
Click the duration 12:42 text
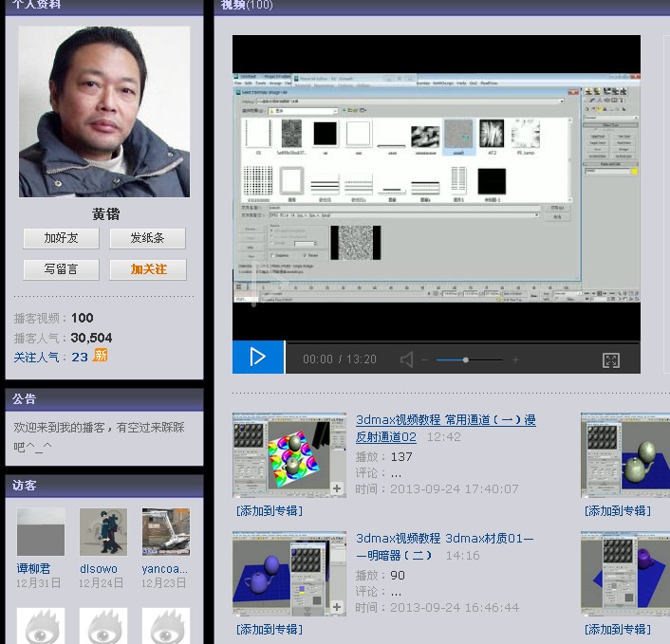(x=444, y=437)
